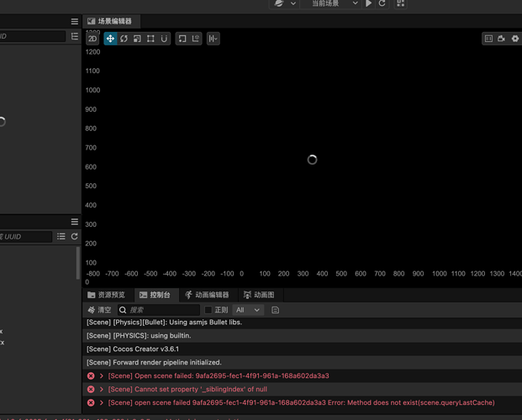This screenshot has width=522, height=420.
Task: Open the QR code preview icon
Action: (400, 3)
